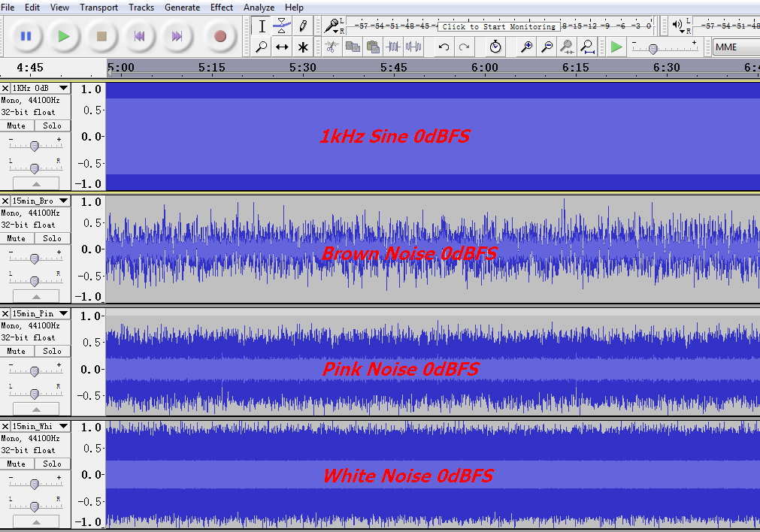
Task: Close the 1KHz 0dB track
Action: 5,88
